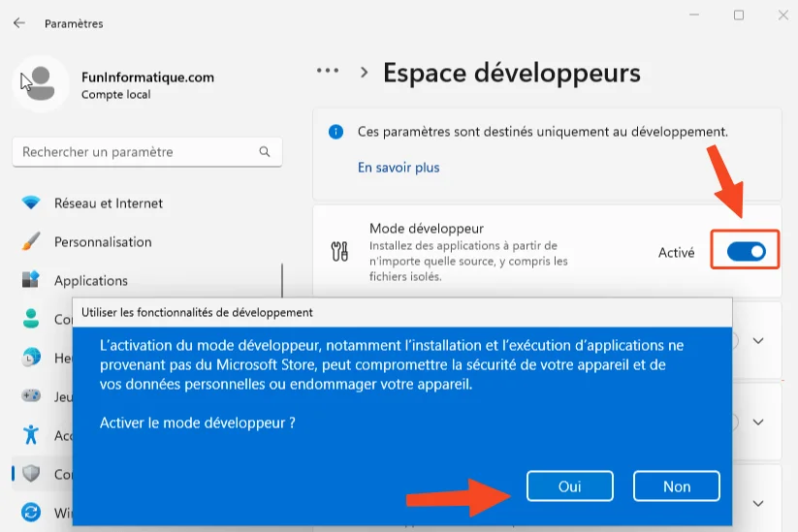Click the Mode développeur tools icon
798x532 pixels.
click(x=339, y=252)
